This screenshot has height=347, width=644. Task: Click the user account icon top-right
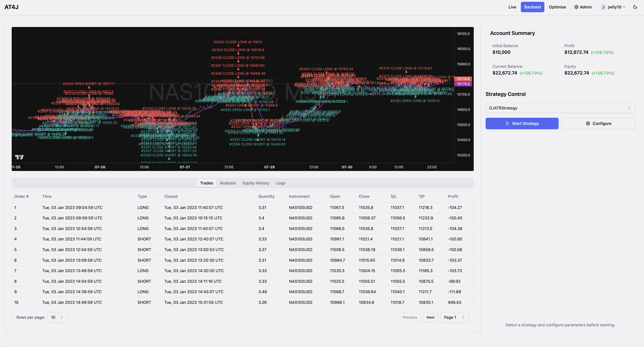(603, 7)
